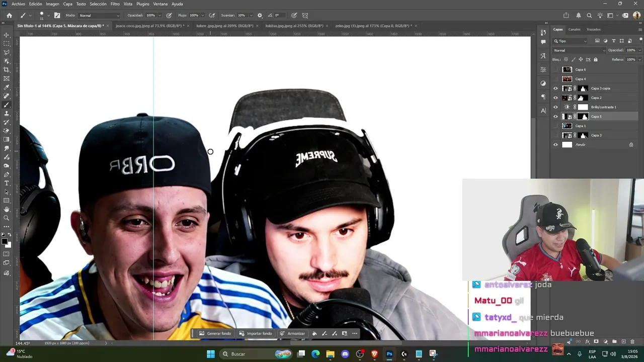Click the symmetry butterfly icon

[x=305, y=16]
